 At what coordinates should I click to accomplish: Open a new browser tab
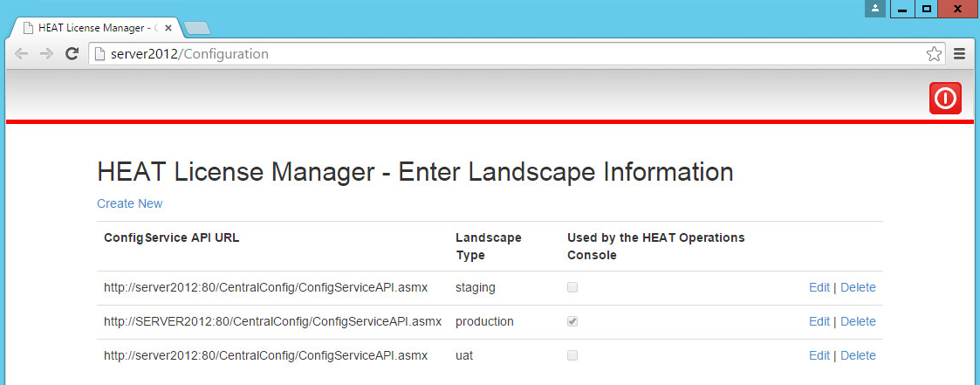[197, 28]
